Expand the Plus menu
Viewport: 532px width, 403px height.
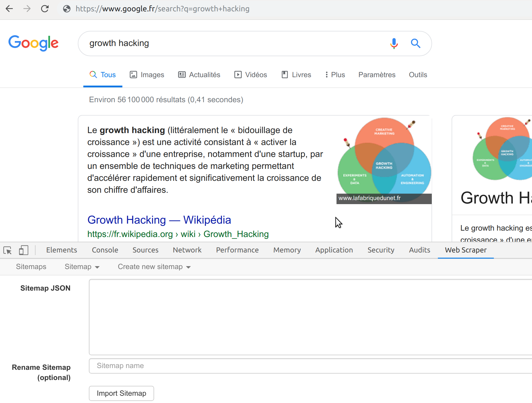335,75
